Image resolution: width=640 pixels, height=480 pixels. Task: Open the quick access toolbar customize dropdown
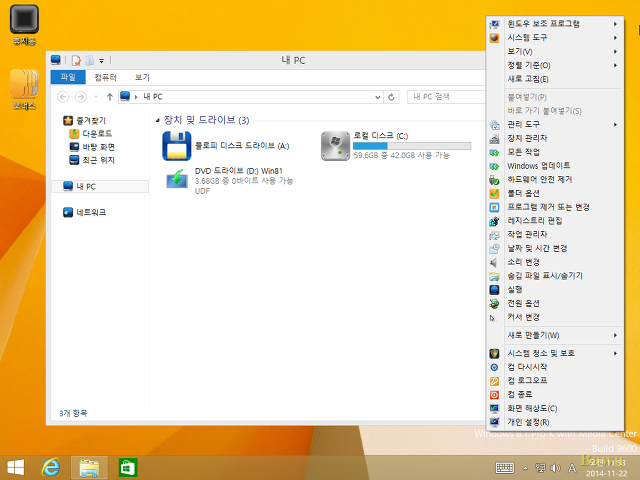[102, 61]
